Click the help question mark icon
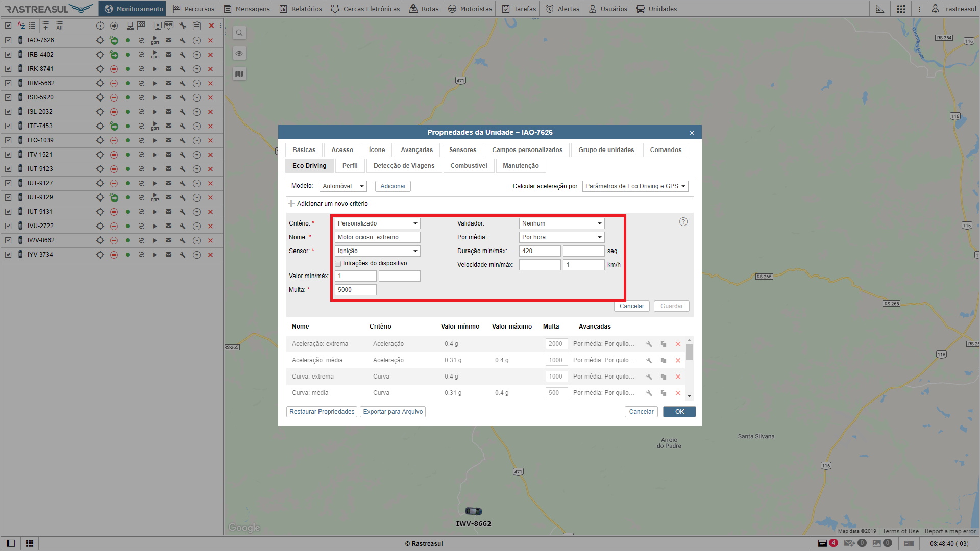The width and height of the screenshot is (980, 551). pyautogui.click(x=683, y=222)
